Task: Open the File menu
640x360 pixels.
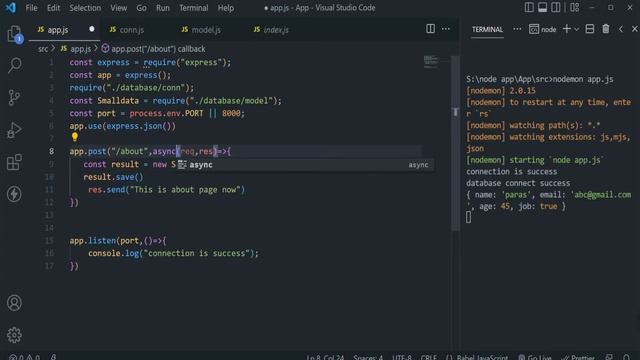Action: click(x=31, y=8)
